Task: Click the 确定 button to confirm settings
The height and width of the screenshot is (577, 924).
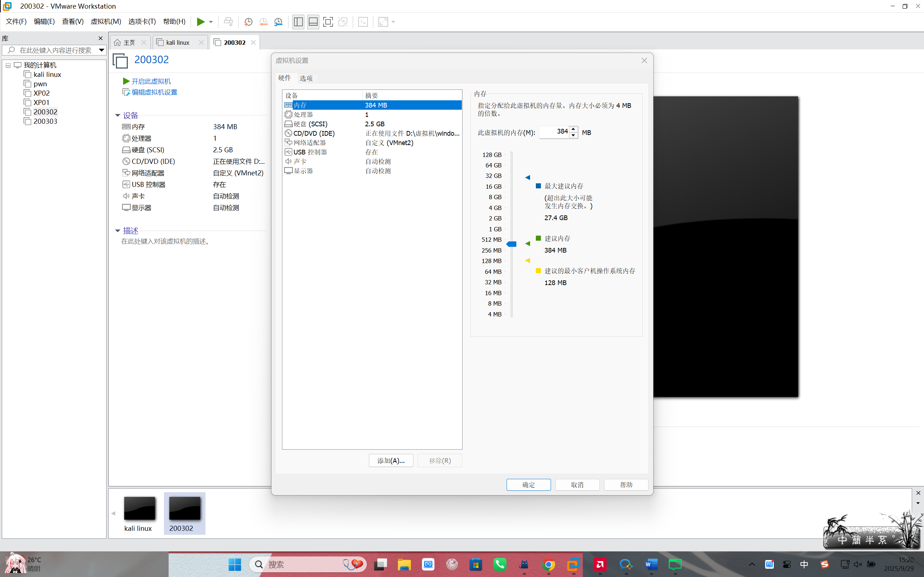Action: click(x=528, y=485)
